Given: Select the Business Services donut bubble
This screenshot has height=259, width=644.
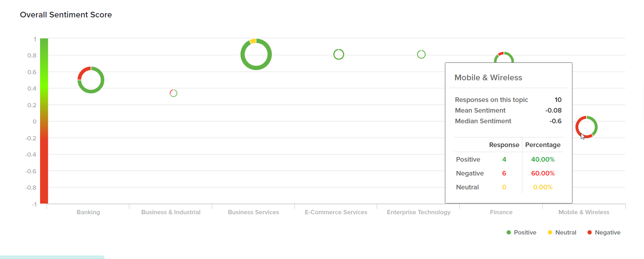Looking at the screenshot, I should pyautogui.click(x=256, y=54).
